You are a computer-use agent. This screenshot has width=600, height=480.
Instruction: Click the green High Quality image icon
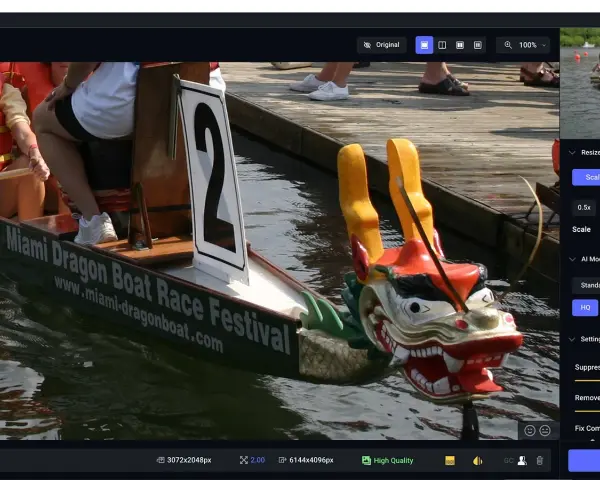tap(366, 460)
